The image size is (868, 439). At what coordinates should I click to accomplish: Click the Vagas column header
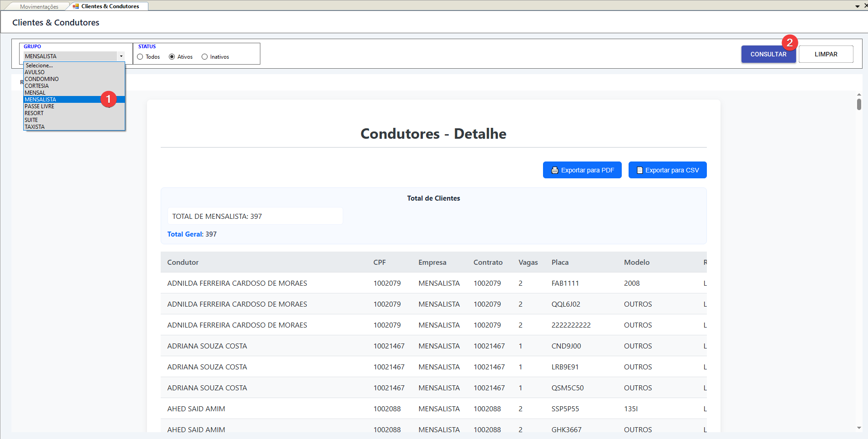[x=528, y=262]
